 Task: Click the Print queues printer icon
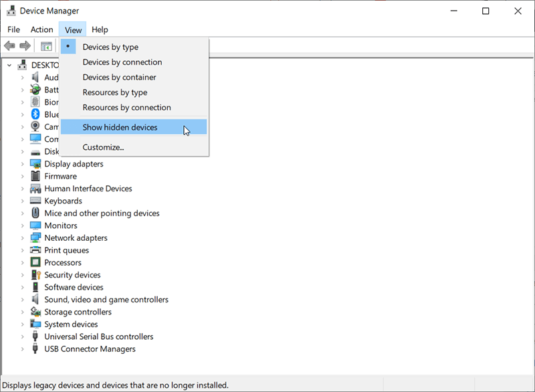tap(35, 250)
